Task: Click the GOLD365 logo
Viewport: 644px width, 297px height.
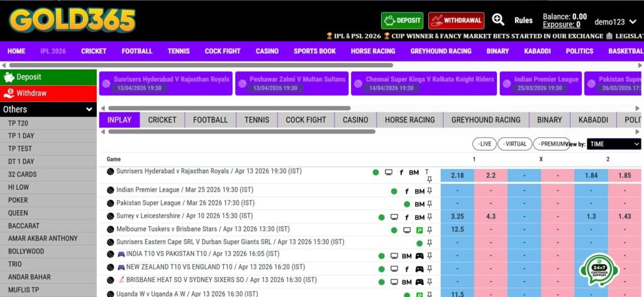Action: click(72, 21)
